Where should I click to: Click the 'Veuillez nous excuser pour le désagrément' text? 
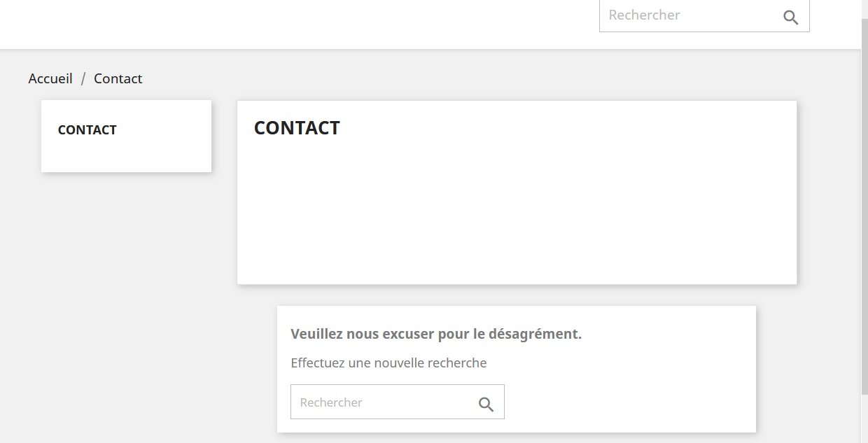point(435,334)
